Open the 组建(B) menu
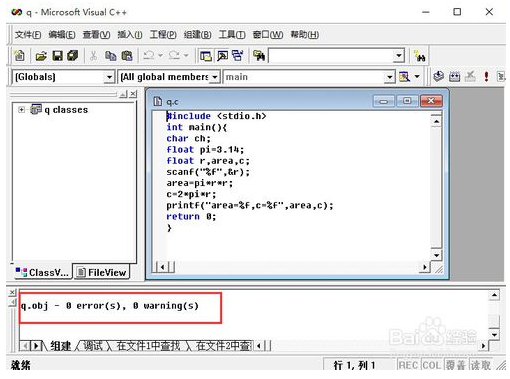Viewport: 510px width, 379px height. [x=197, y=35]
